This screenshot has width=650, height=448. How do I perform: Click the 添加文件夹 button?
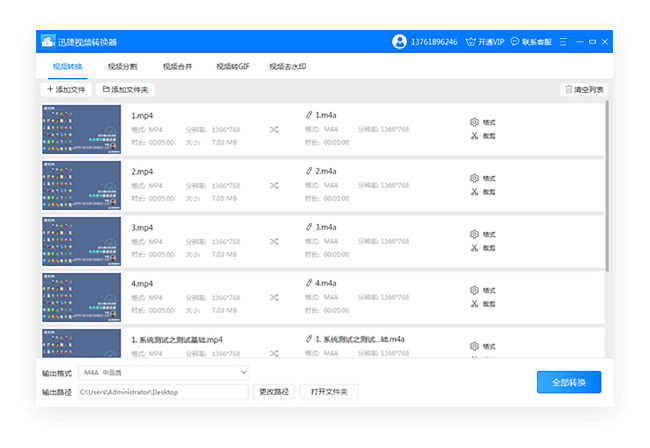[x=125, y=90]
